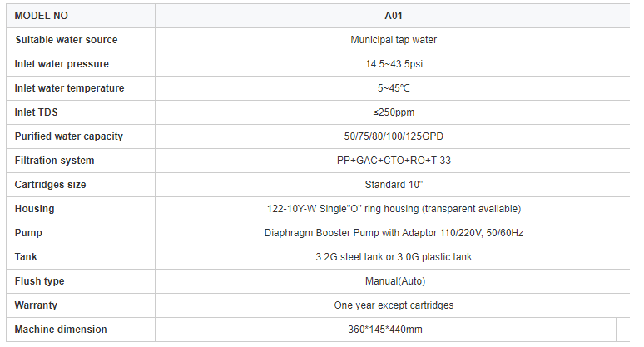The image size is (644, 347).
Task: Click the Suitable water source label
Action: coord(66,40)
